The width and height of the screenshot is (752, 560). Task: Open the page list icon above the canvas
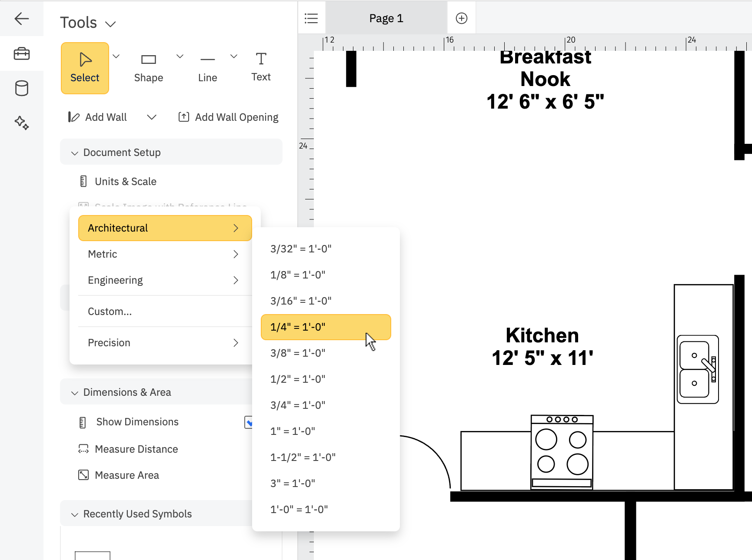pyautogui.click(x=311, y=18)
